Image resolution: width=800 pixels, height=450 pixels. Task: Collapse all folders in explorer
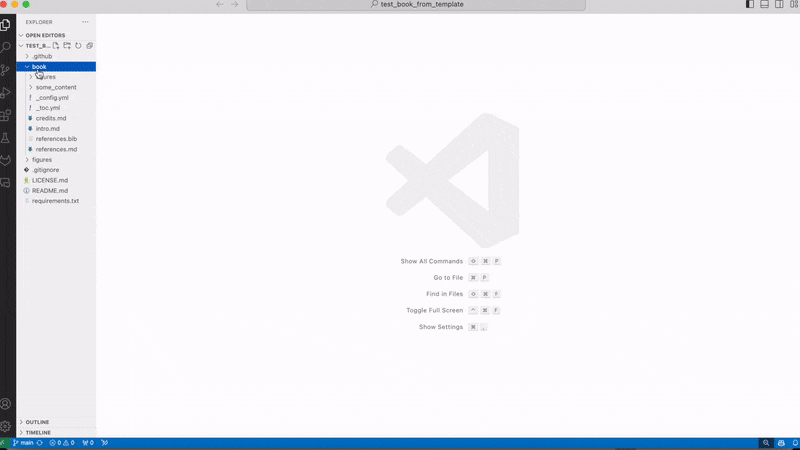[89, 45]
